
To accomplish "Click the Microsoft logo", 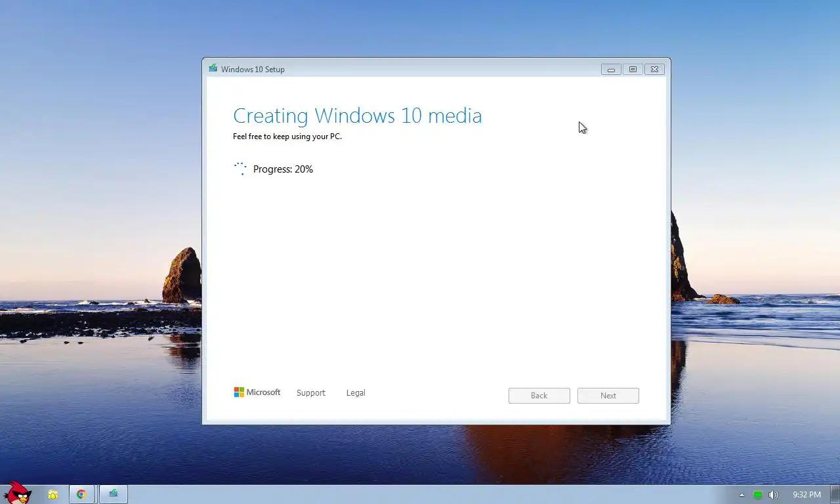I will pos(257,392).
